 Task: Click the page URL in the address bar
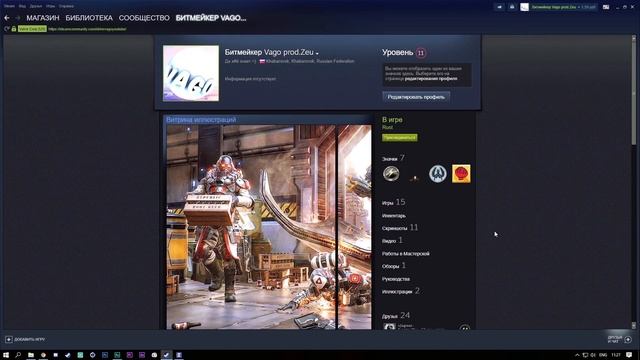(87, 29)
